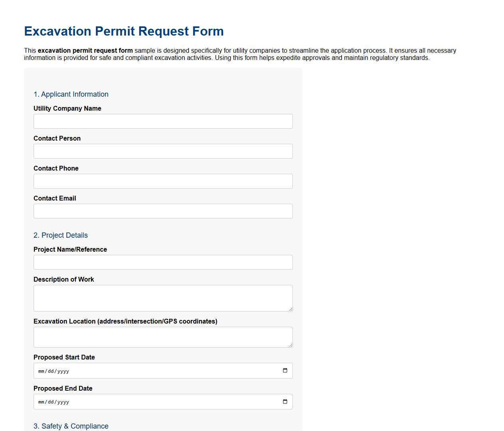Click the bolded 'excavation permit request form' text
This screenshot has width=504, height=431.
pyautogui.click(x=84, y=50)
